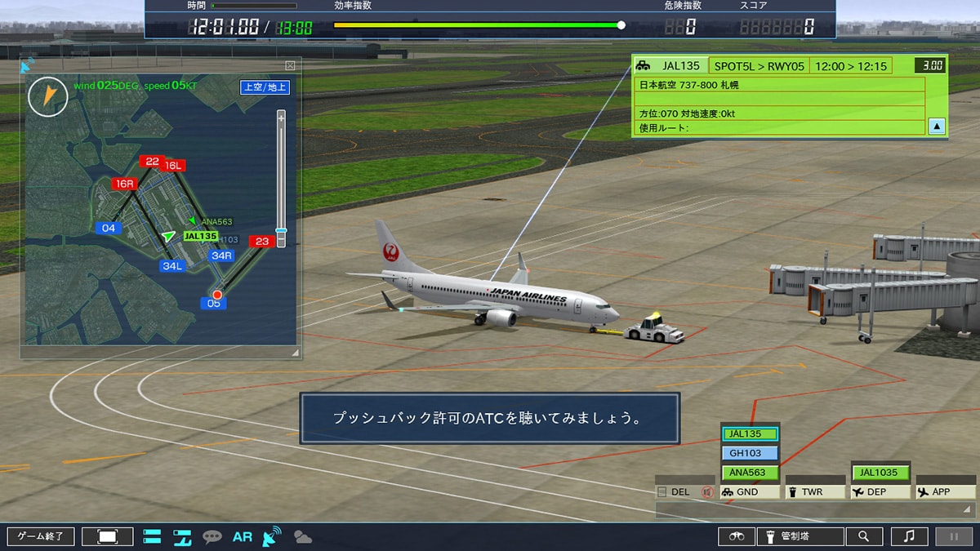Click the 使用ルート field
Screen dimensions: 980x551
point(780,128)
